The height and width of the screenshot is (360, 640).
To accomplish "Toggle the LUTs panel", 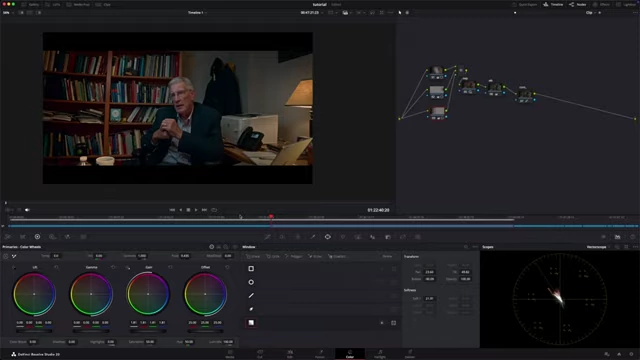I will [53, 4].
